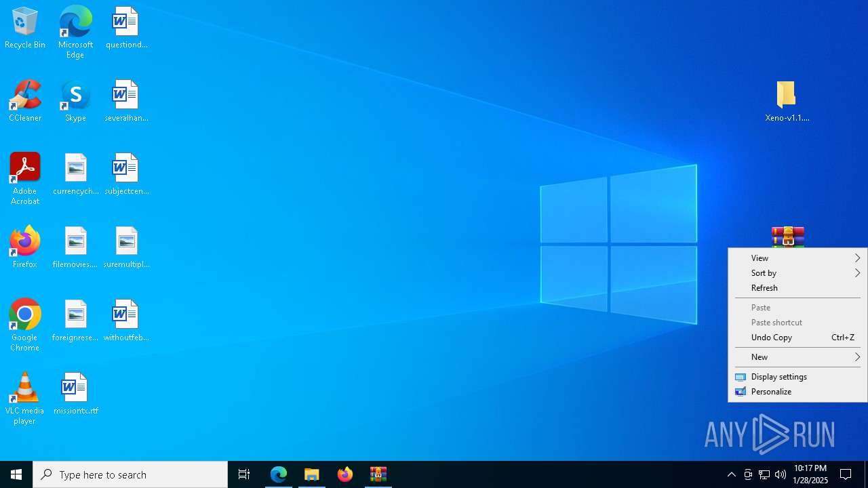Expand the View submenu in context menu
Viewport: 868px width, 488px height.
[x=797, y=258]
